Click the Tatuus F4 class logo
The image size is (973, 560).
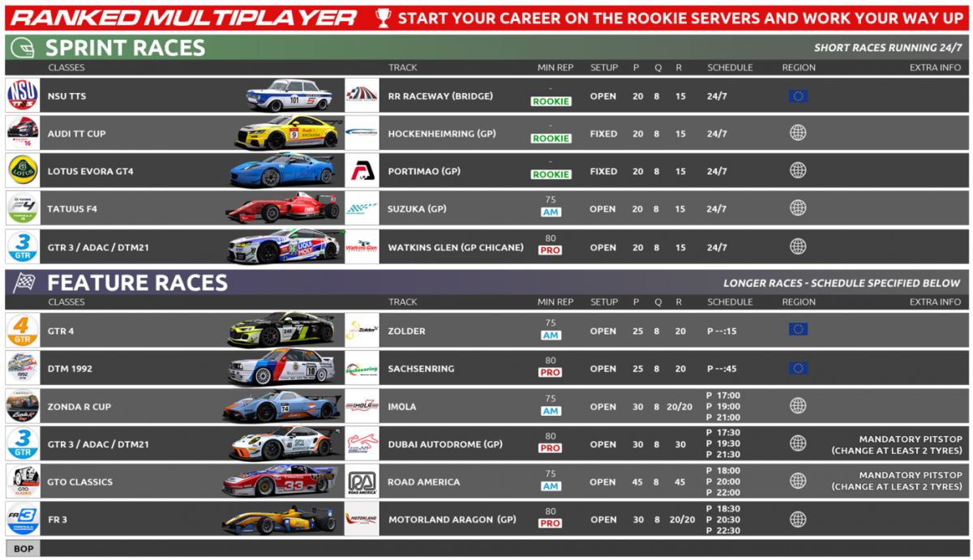pyautogui.click(x=23, y=209)
